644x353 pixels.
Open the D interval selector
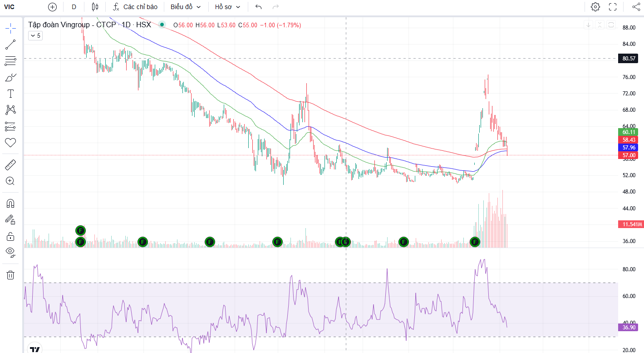click(74, 7)
